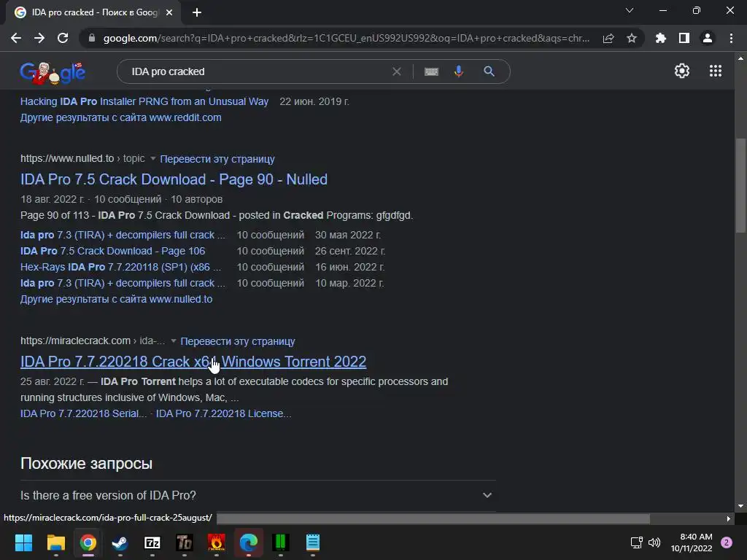Open the notification badge showing 2
The width and height of the screenshot is (747, 560).
[727, 542]
